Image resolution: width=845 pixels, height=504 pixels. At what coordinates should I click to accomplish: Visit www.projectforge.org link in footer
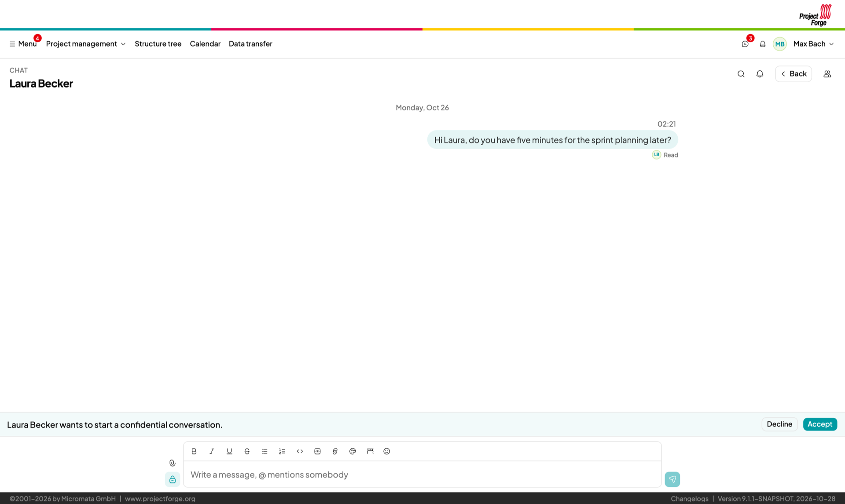click(160, 498)
